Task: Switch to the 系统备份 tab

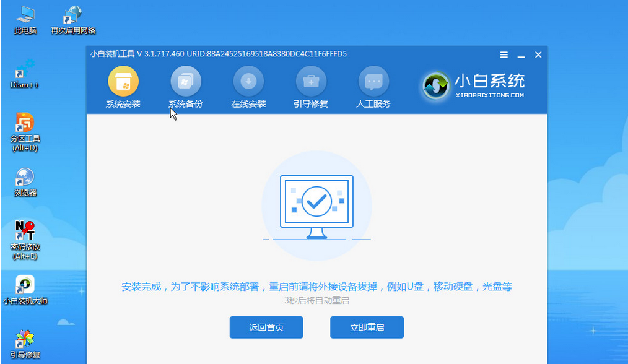Action: click(x=185, y=87)
